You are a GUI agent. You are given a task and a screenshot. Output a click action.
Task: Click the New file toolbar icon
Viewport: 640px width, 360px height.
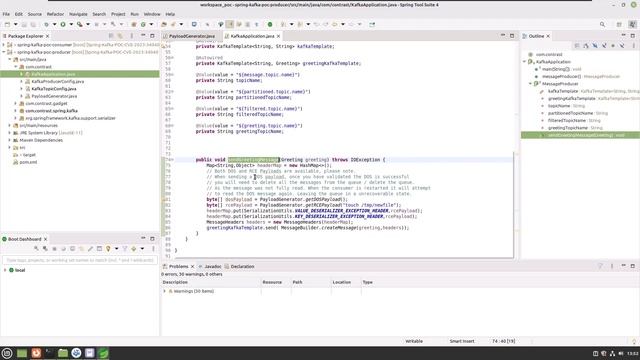tap(7, 24)
